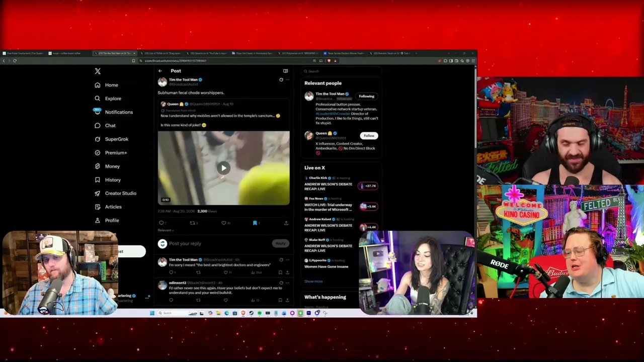Reply to odinson13's comment
644x362 pixels.
pyautogui.click(x=171, y=300)
